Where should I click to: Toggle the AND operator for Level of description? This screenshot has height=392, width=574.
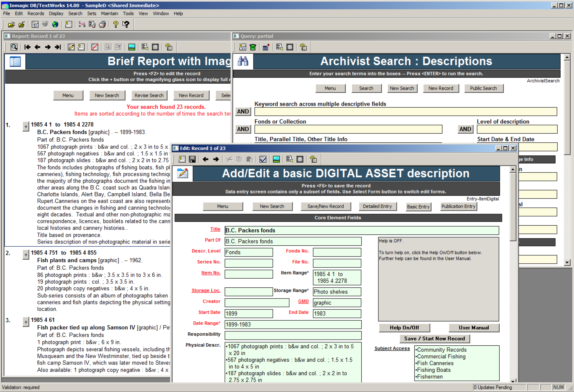click(x=465, y=129)
